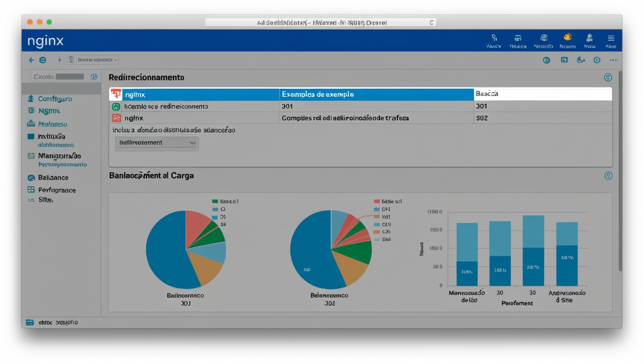Click the nginx logo in the blue header

pyautogui.click(x=45, y=41)
